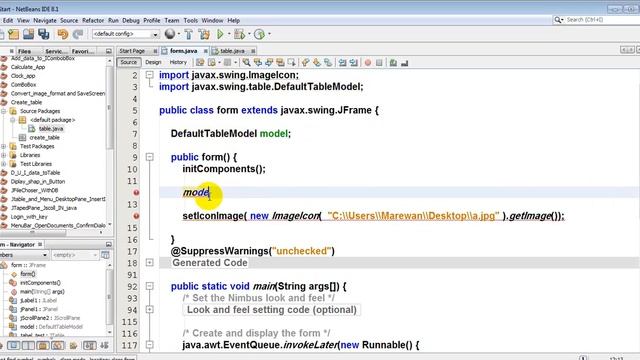
Task: Click the Shift Line Left icon
Action: click(342, 62)
